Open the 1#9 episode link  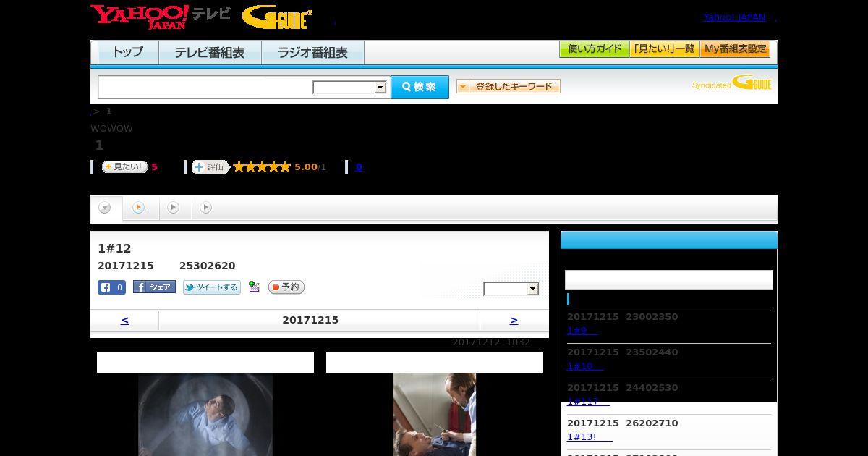coord(582,331)
